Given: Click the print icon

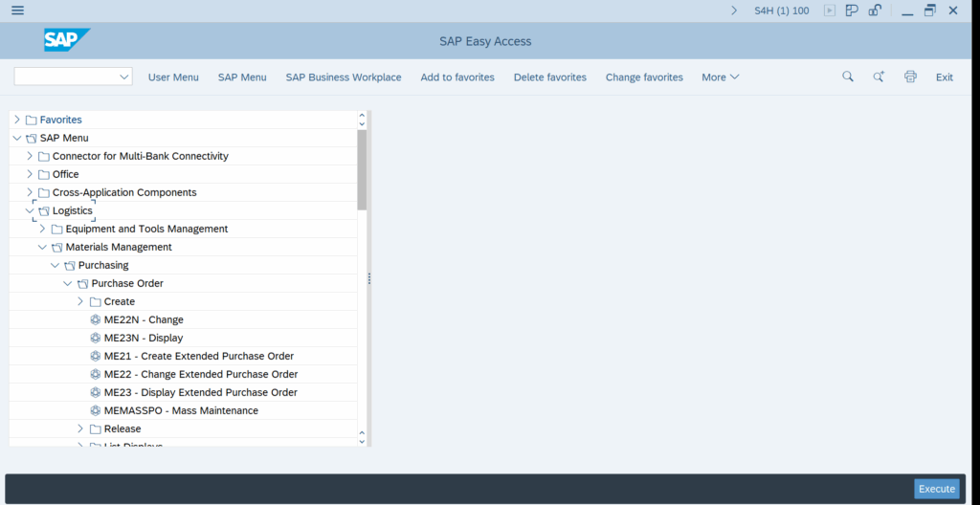Looking at the screenshot, I should pyautogui.click(x=910, y=77).
